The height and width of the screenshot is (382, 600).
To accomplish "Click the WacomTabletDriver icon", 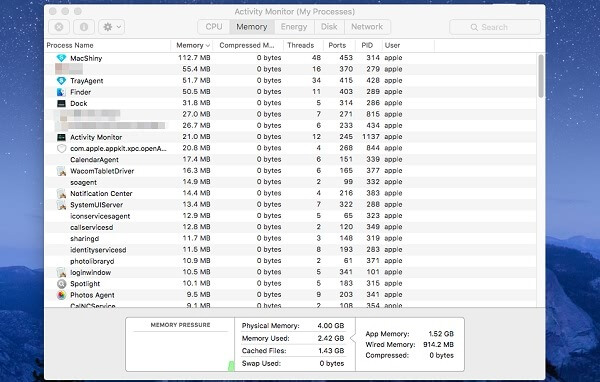I will click(x=61, y=171).
